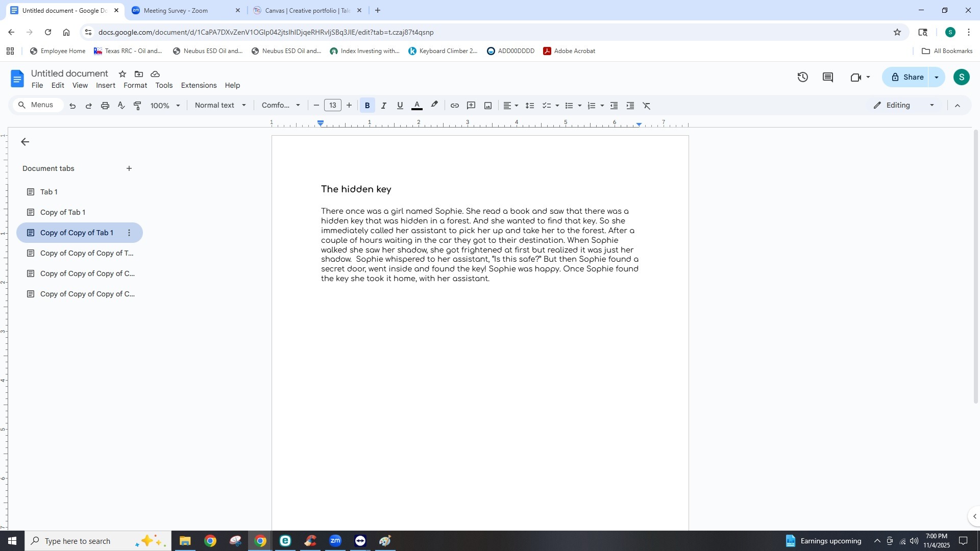
Task: Clear formatting with the toolbar icon
Action: tap(646, 105)
